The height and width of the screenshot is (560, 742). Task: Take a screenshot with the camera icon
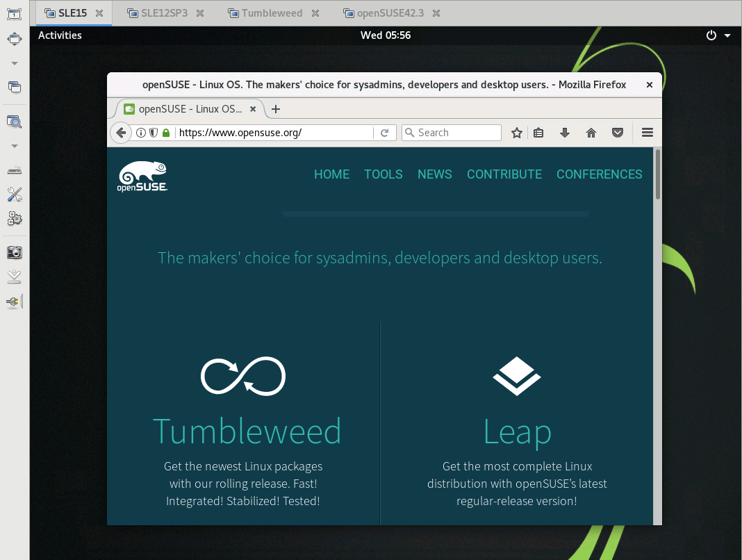(15, 252)
